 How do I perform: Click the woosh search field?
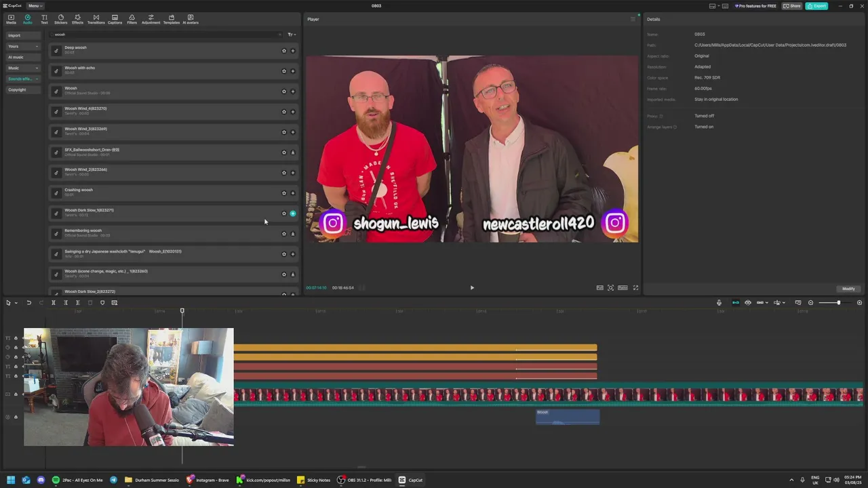coord(165,35)
